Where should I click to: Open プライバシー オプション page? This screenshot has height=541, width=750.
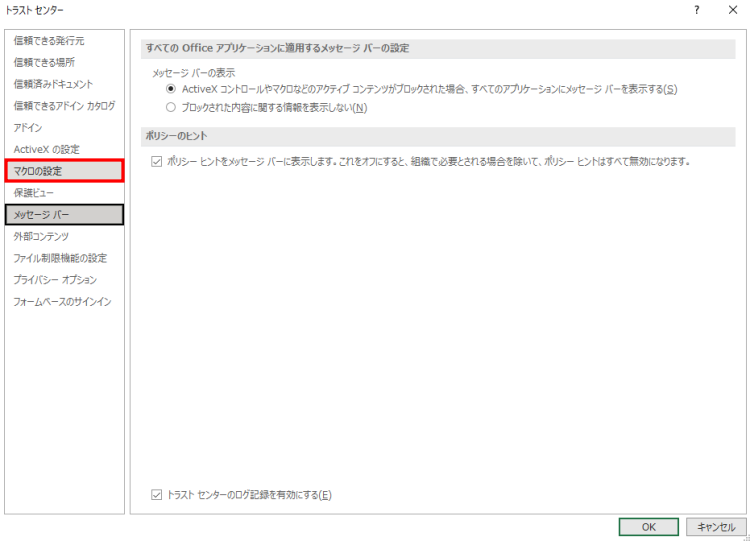coord(55,280)
